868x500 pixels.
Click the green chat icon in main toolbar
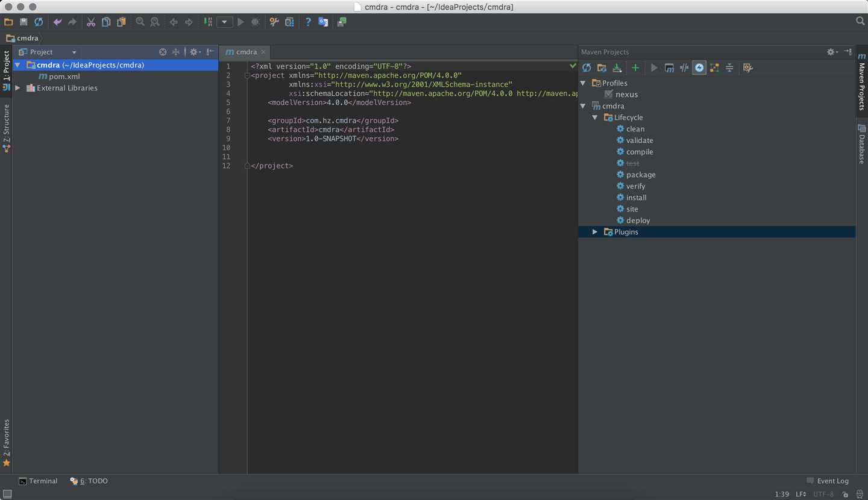[x=342, y=22]
